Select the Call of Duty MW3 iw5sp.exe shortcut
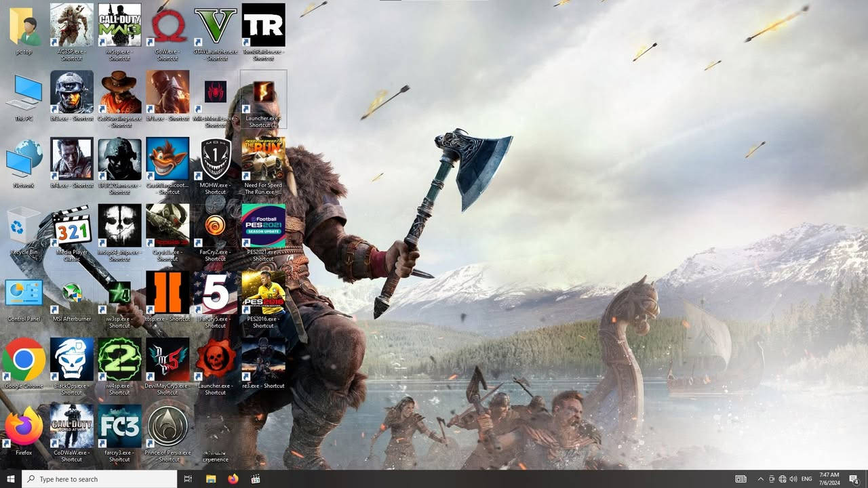Screen dimensions: 868x488 point(119,32)
